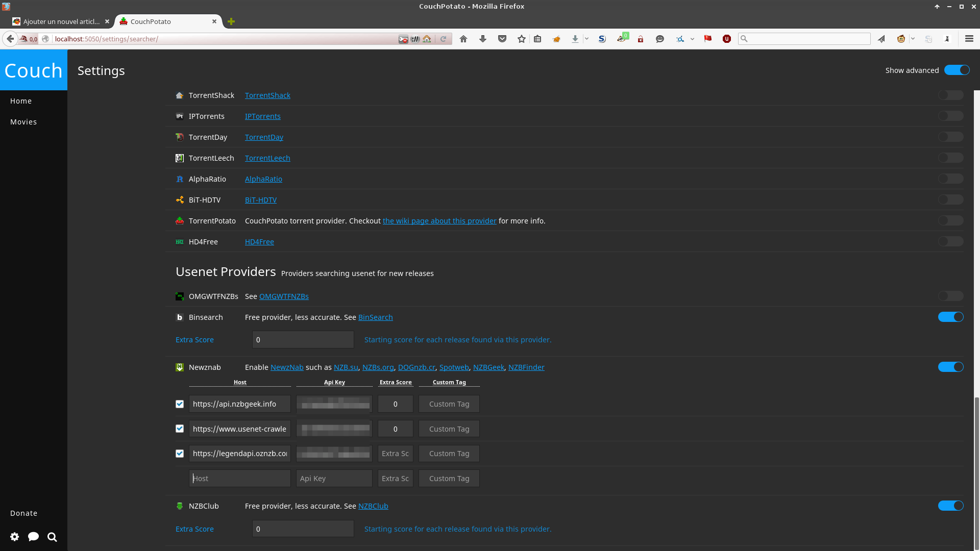The image size is (980, 551).
Task: Click the uBlock Origin shield icon
Action: click(x=727, y=39)
